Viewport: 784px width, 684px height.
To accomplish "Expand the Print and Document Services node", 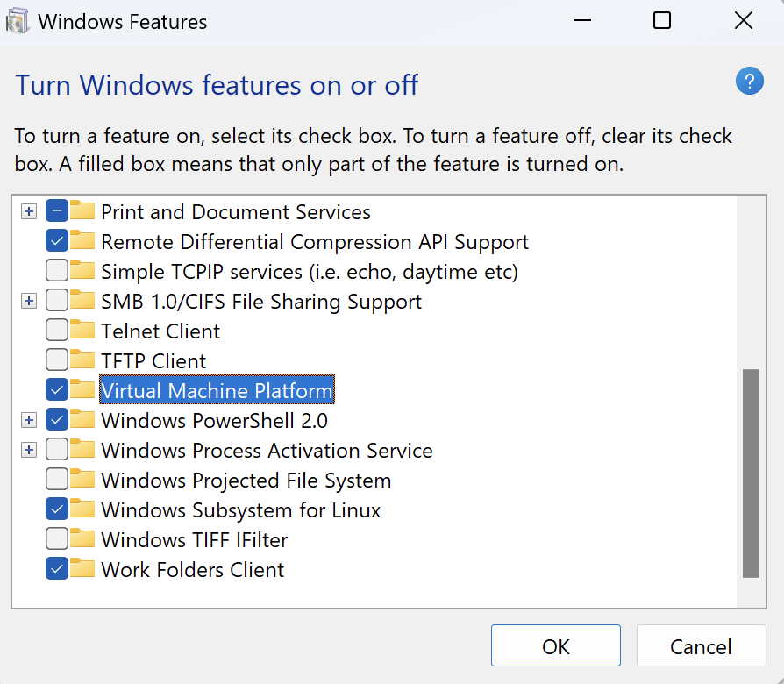I will click(29, 211).
